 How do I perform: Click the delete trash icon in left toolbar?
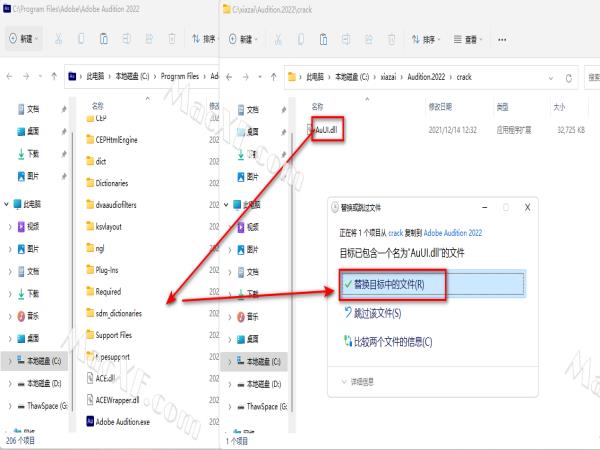pos(173,39)
